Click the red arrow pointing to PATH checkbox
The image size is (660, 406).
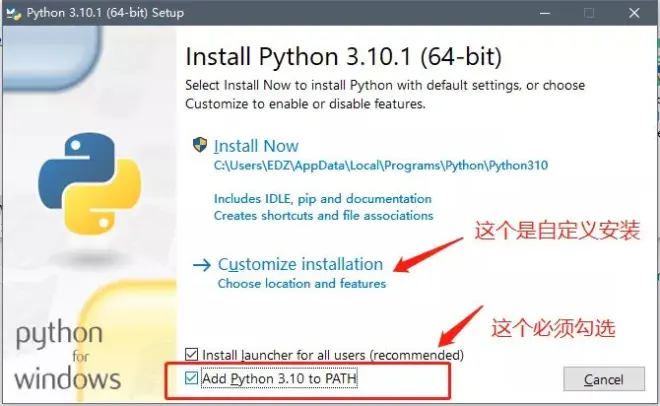(460, 326)
